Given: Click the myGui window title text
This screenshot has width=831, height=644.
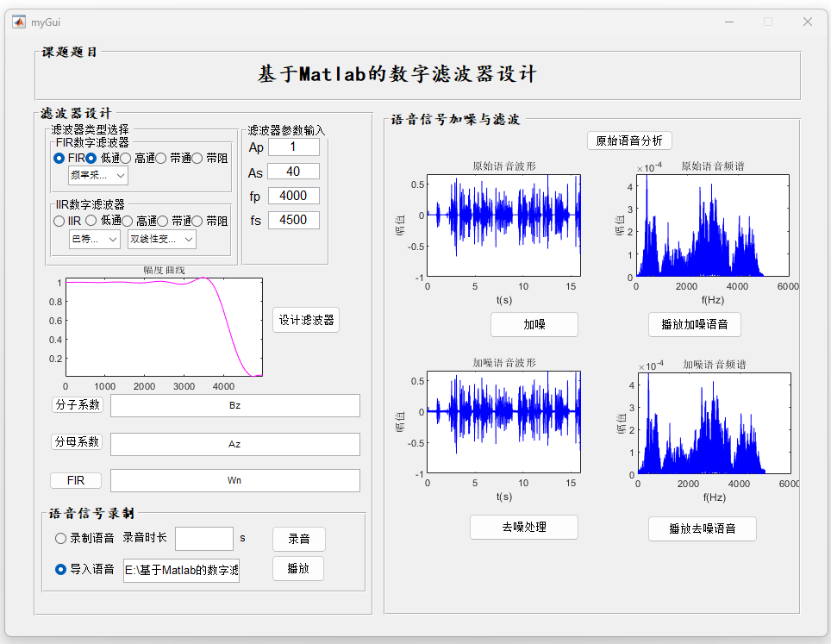Looking at the screenshot, I should click(46, 22).
